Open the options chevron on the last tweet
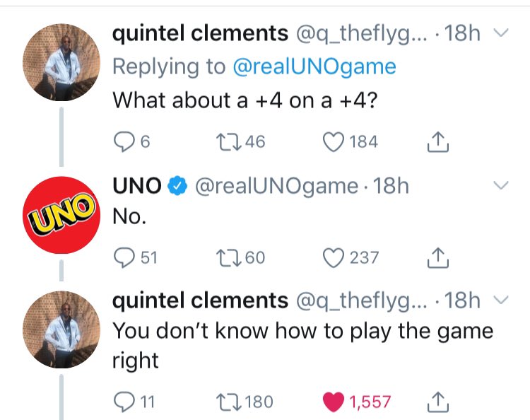 [500, 301]
